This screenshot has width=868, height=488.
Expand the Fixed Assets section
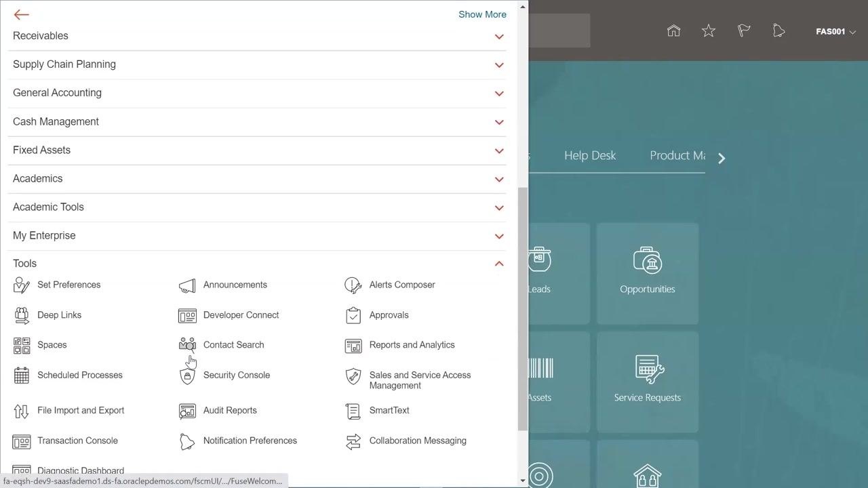coord(499,150)
